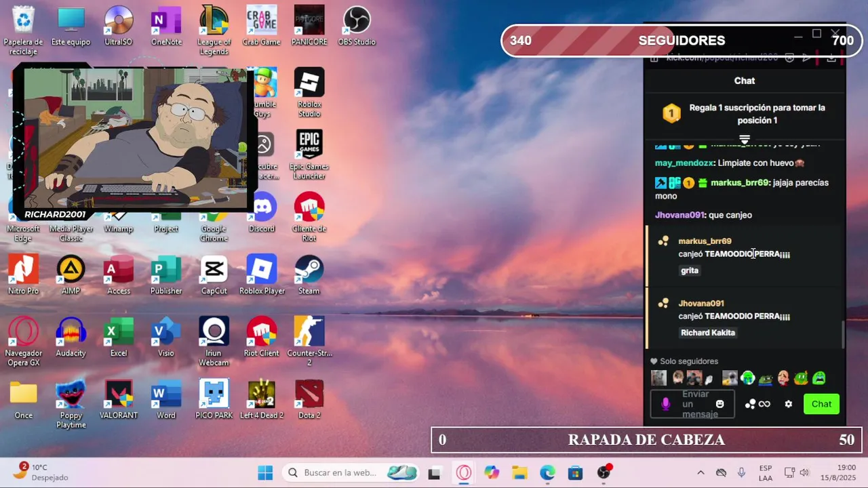868x488 pixels.
Task: Open the Left 4 Dead 2 shortcut
Action: click(262, 400)
